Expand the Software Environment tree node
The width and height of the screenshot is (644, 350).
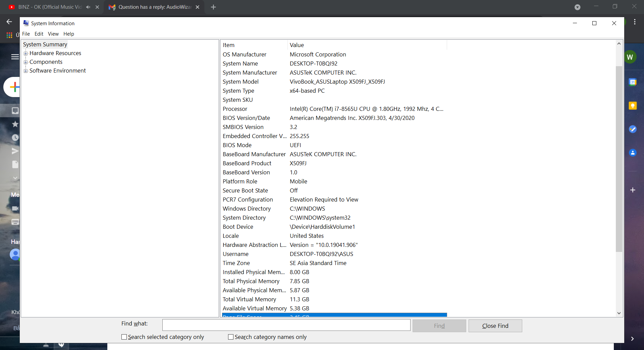tap(25, 71)
